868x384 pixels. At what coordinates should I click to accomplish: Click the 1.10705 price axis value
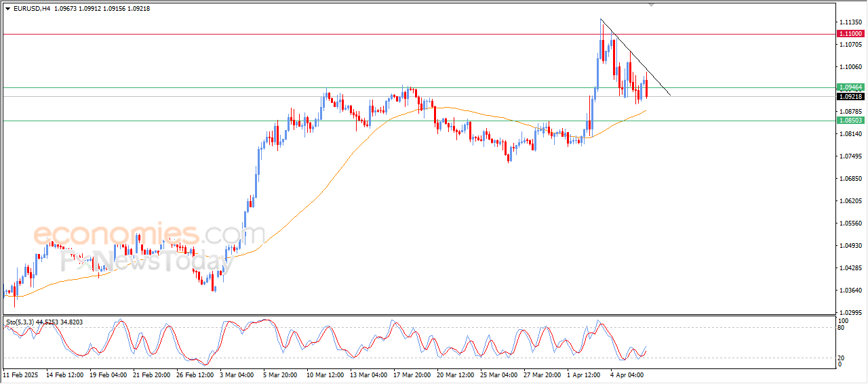click(850, 45)
